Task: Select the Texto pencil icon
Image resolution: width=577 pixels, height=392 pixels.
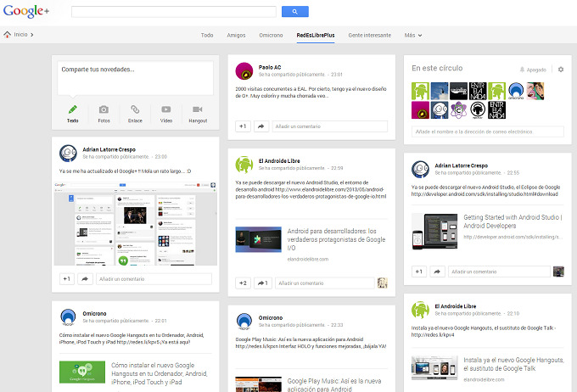Action: pyautogui.click(x=72, y=109)
